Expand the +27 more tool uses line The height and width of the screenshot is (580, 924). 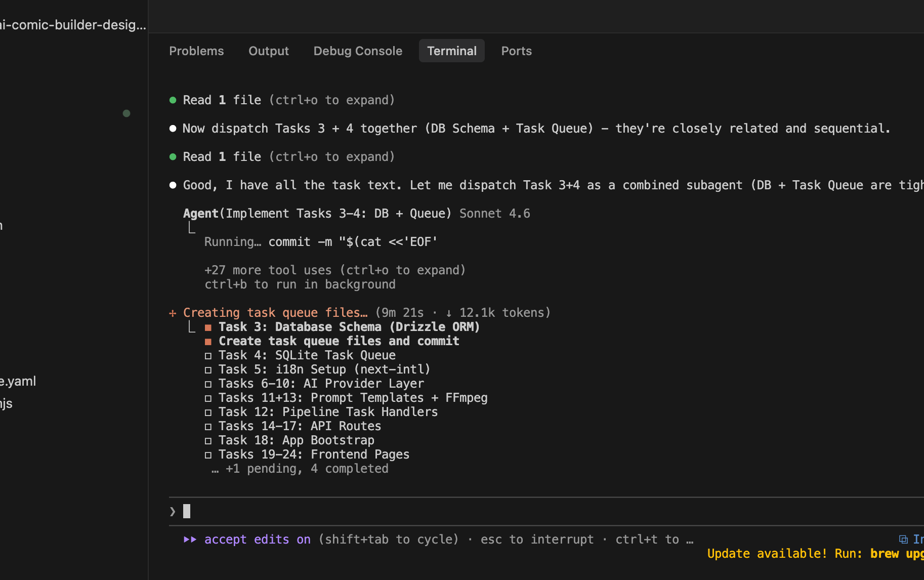[334, 270]
